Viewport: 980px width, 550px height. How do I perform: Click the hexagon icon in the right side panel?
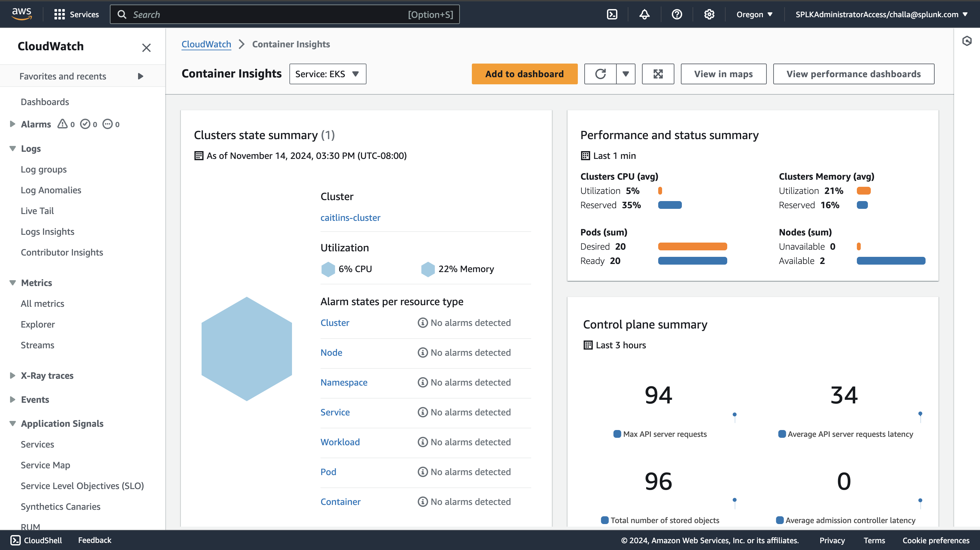[967, 41]
